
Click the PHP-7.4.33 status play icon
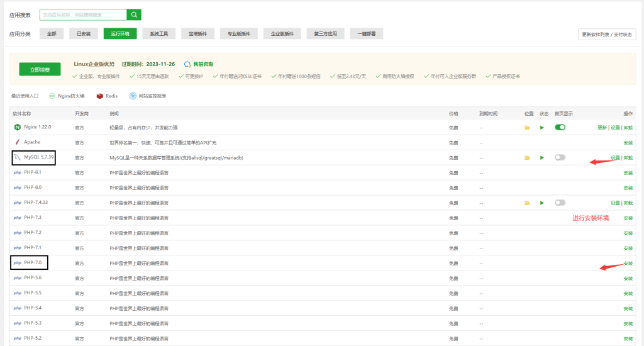coord(541,203)
